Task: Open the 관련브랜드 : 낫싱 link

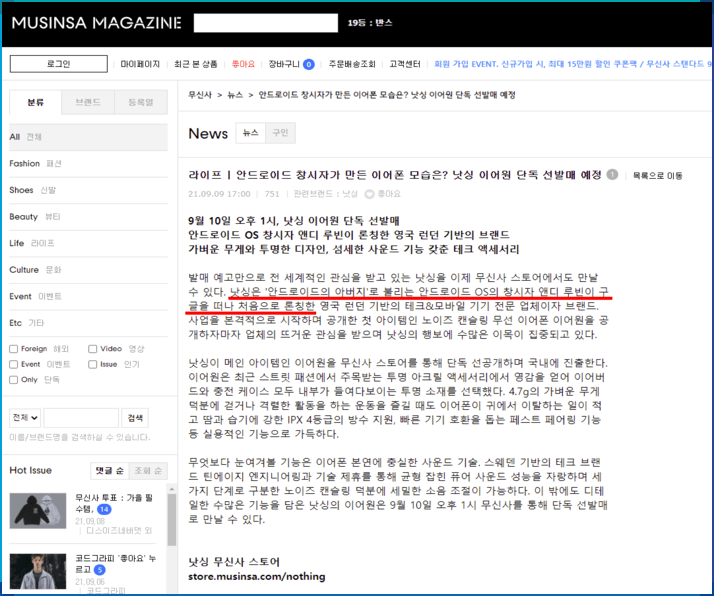Action: click(325, 194)
